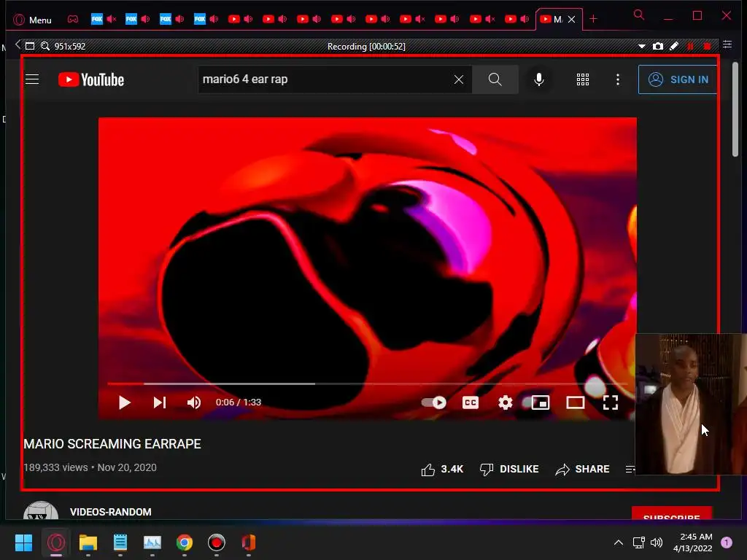Open Opera easy setup sliders icon
This screenshot has width=747, height=560.
(727, 44)
